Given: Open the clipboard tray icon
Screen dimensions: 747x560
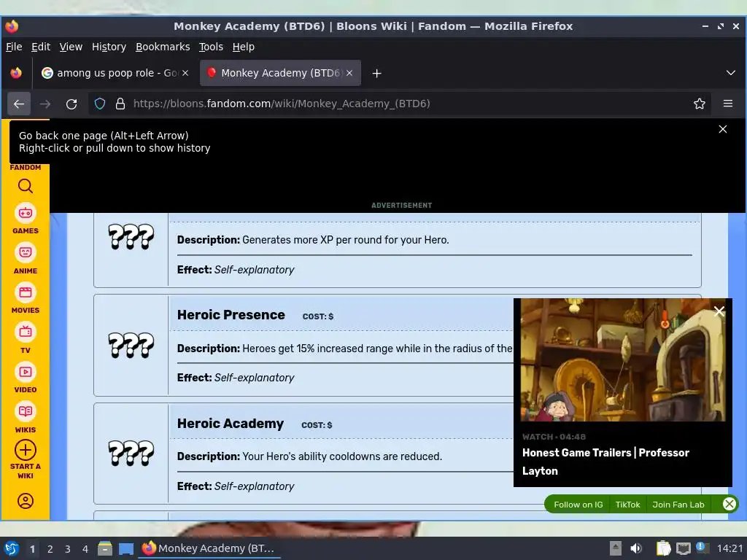Looking at the screenshot, I should coord(663,548).
